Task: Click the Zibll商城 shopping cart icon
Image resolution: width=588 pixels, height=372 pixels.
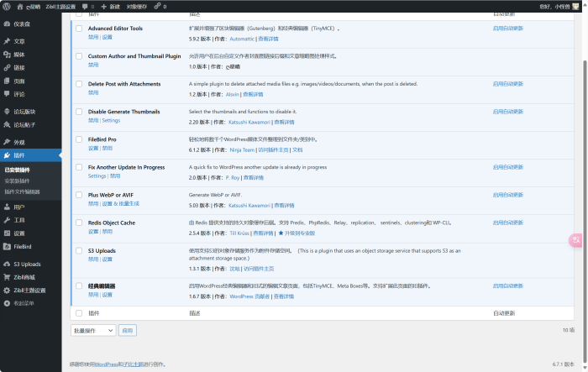Action: (x=7, y=276)
